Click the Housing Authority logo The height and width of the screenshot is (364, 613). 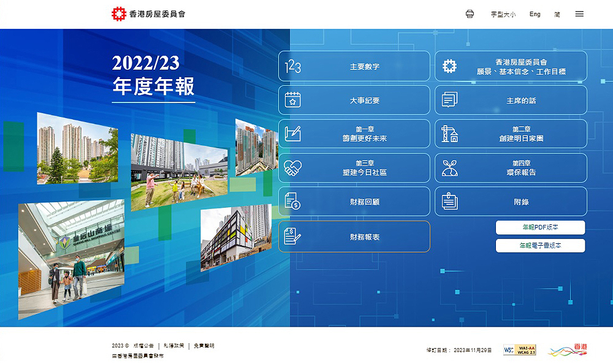pyautogui.click(x=148, y=13)
